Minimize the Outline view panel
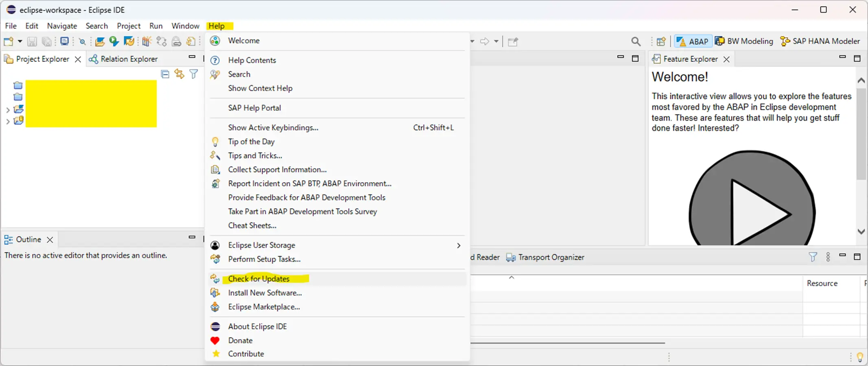This screenshot has height=366, width=868. click(x=192, y=237)
